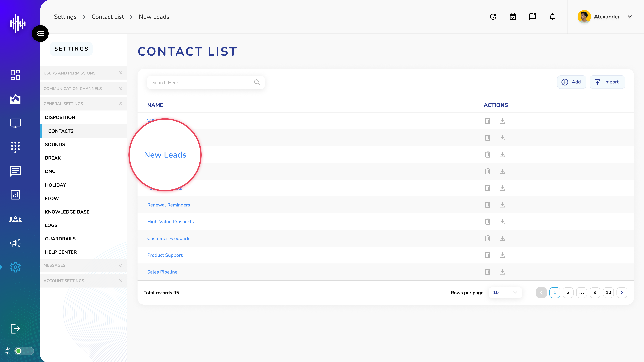Image resolution: width=644 pixels, height=362 pixels.
Task: Expand the Communication Channels section
Action: pyautogui.click(x=84, y=88)
